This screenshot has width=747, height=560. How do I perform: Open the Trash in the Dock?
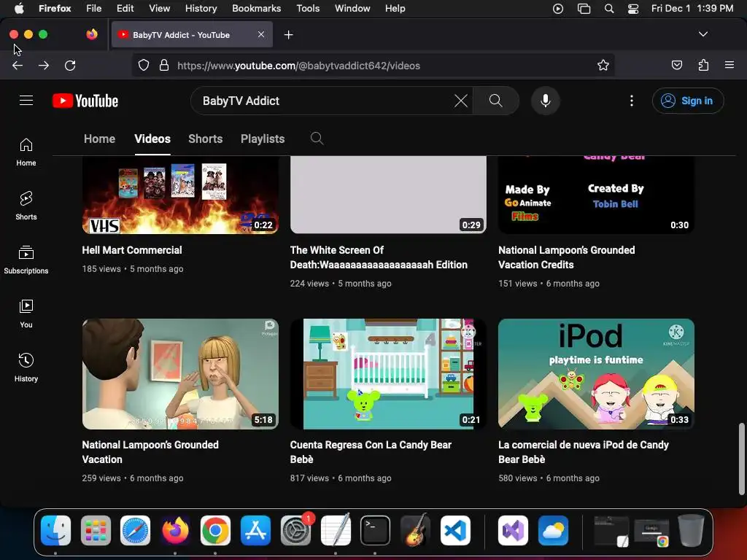pos(691,530)
